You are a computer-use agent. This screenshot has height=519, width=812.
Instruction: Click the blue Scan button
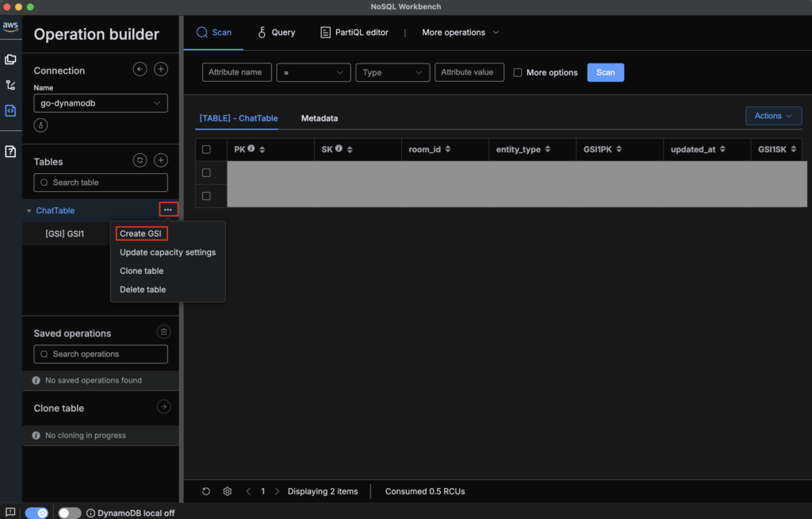[605, 72]
